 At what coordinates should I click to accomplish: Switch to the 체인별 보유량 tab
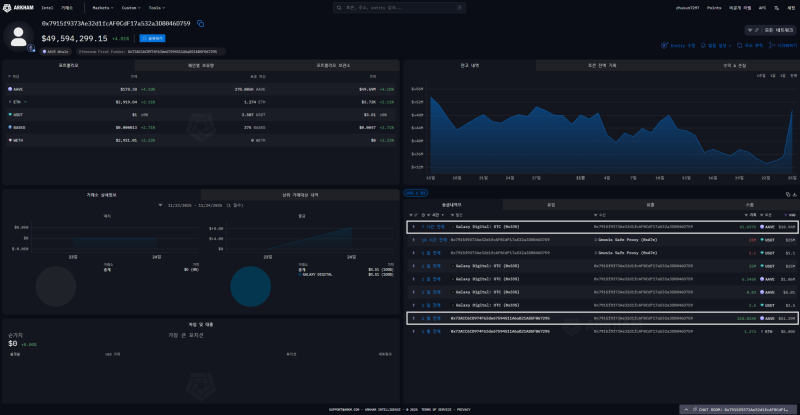click(x=201, y=65)
